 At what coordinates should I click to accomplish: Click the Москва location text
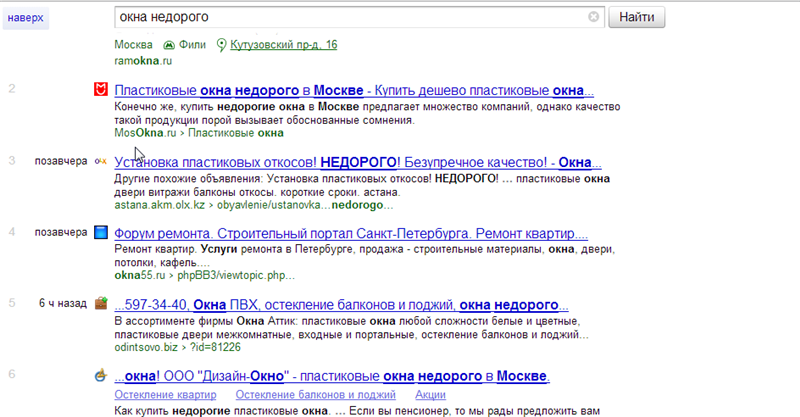pyautogui.click(x=133, y=45)
